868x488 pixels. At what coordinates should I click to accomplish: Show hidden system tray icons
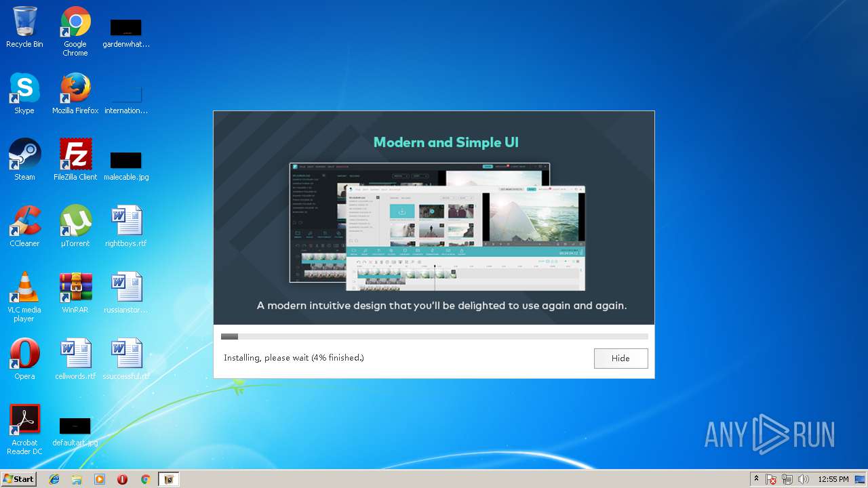pos(756,479)
